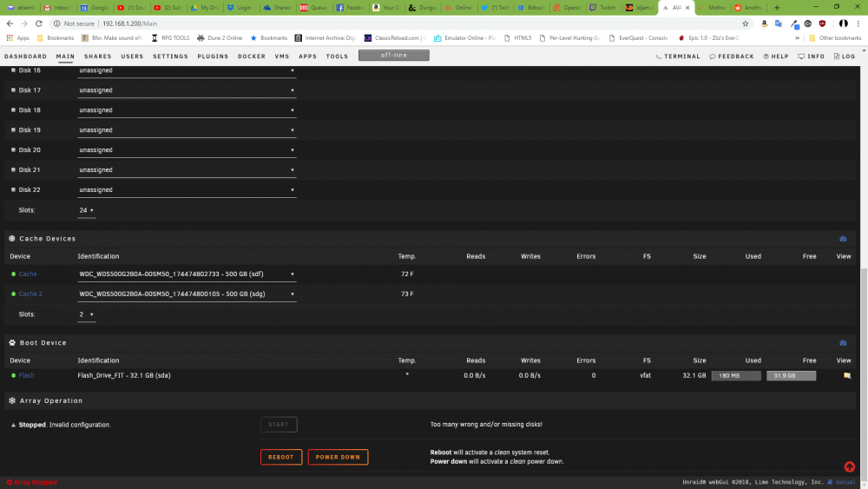Click the Array Operation section icon
The height and width of the screenshot is (489, 868).
pos(12,400)
